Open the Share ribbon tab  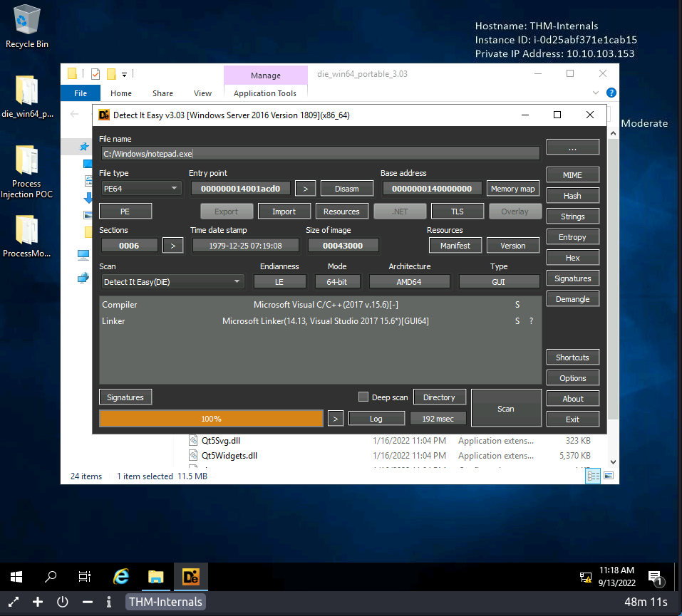click(x=162, y=93)
